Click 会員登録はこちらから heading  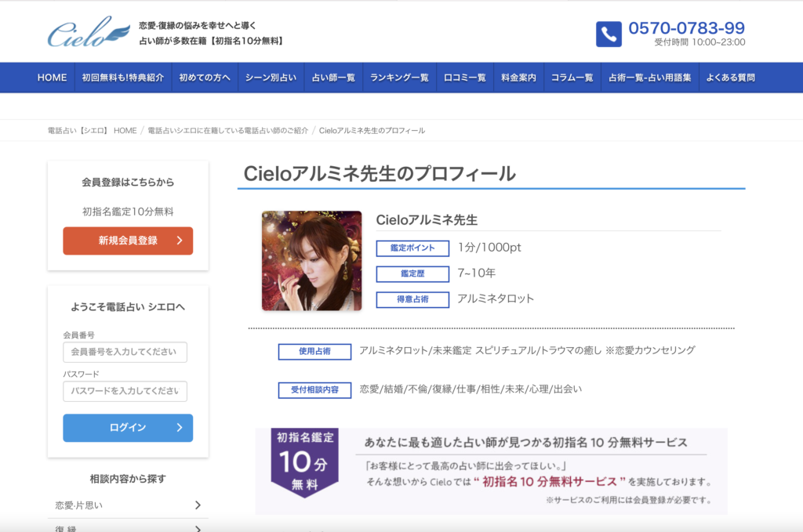pos(128,182)
